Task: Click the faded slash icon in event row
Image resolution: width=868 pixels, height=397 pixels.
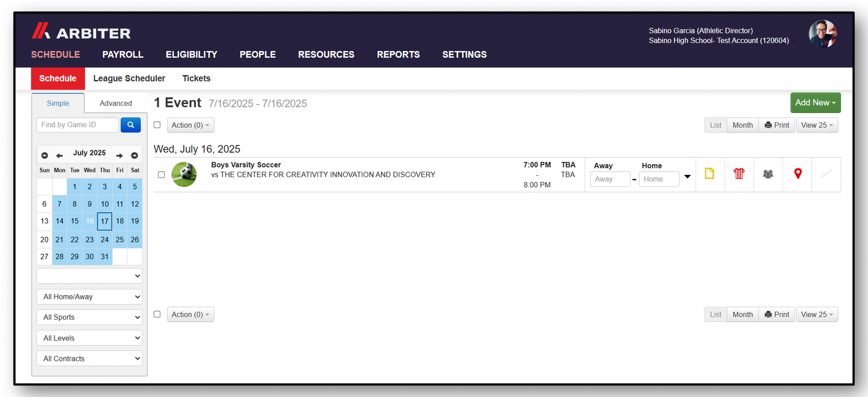Action: click(826, 174)
